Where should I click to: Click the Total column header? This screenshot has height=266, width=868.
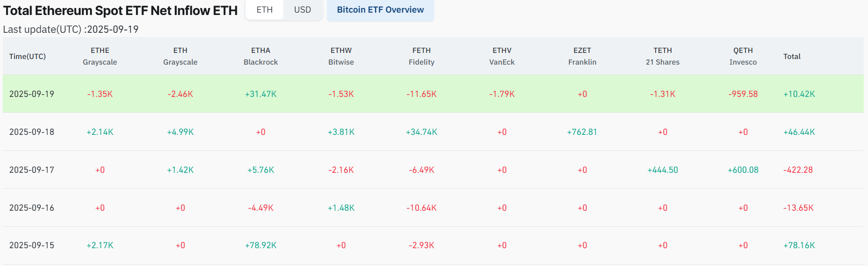792,56
